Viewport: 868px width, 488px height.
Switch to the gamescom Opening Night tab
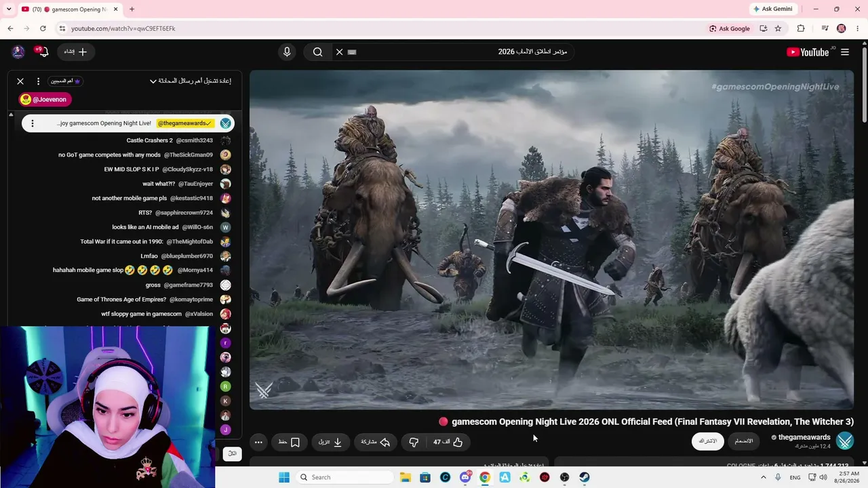tap(70, 9)
